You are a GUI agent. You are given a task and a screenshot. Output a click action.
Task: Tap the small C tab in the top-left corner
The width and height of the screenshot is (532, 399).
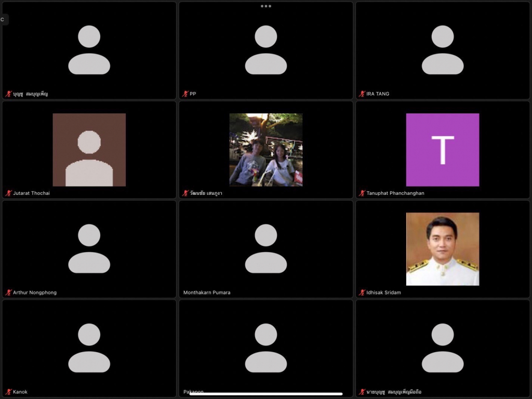[x=3, y=20]
